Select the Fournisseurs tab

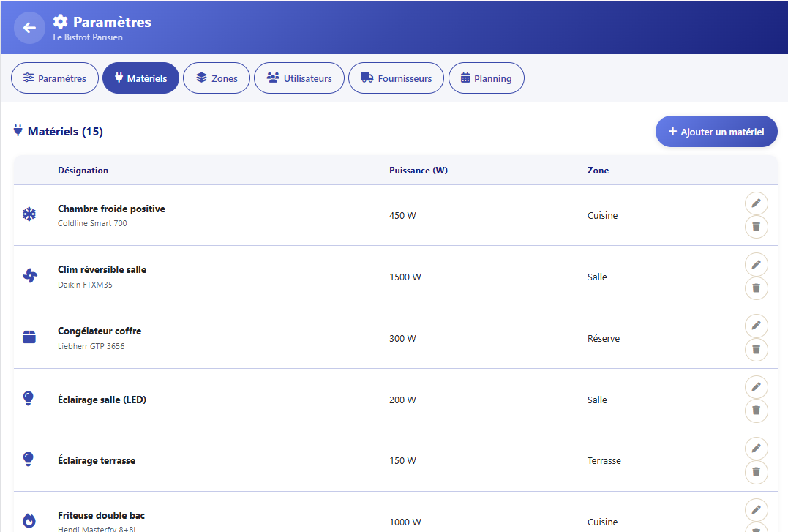click(x=396, y=78)
